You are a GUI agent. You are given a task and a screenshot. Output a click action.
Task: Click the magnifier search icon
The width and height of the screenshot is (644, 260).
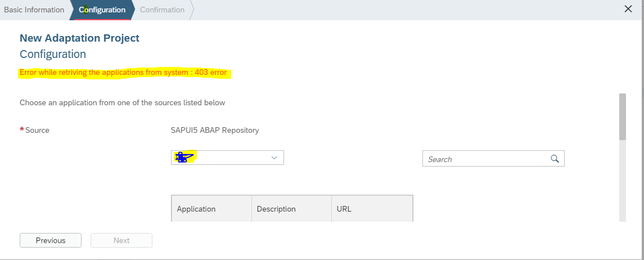pyautogui.click(x=555, y=159)
